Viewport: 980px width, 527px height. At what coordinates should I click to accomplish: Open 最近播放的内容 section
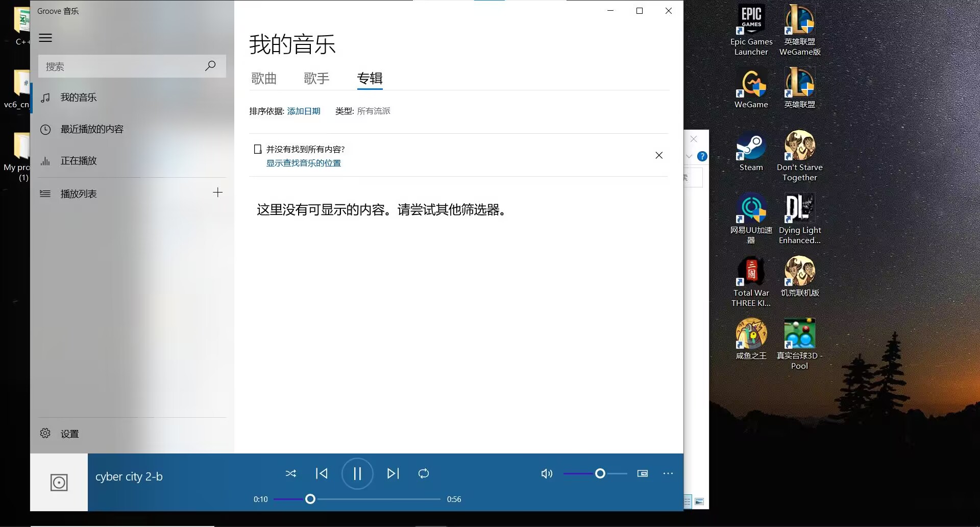[92, 129]
